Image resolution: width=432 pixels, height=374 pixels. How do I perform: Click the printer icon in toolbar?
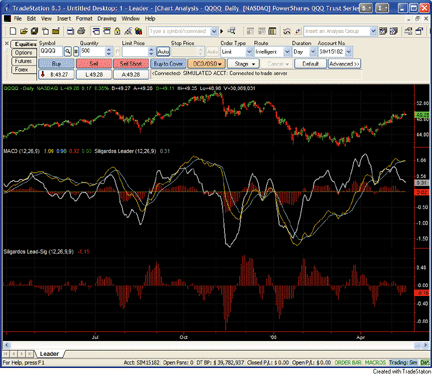81,31
